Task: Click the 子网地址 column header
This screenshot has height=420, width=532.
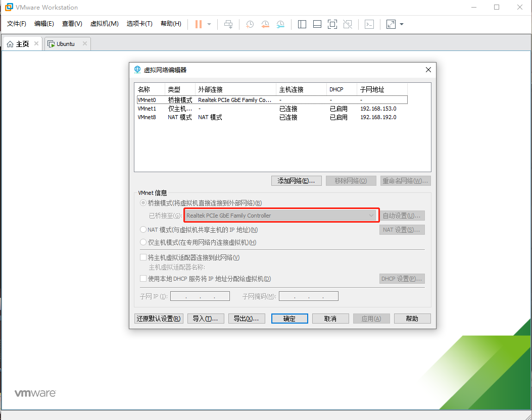Action: [382, 89]
